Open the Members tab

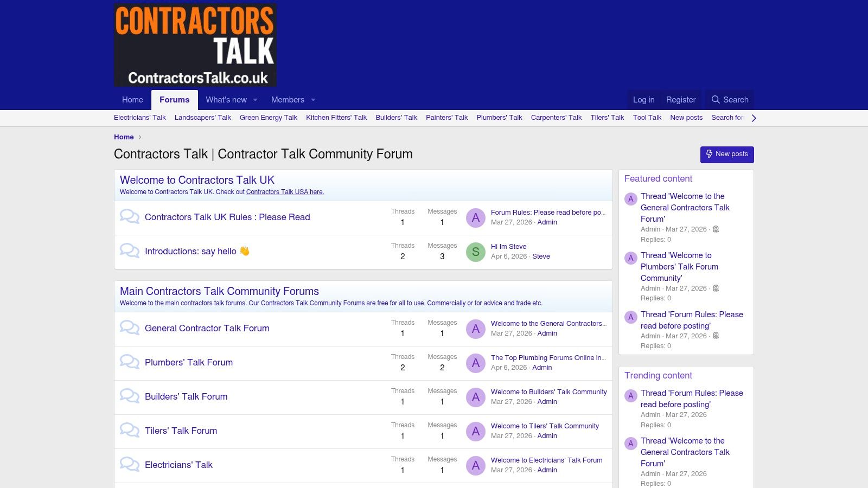(288, 100)
